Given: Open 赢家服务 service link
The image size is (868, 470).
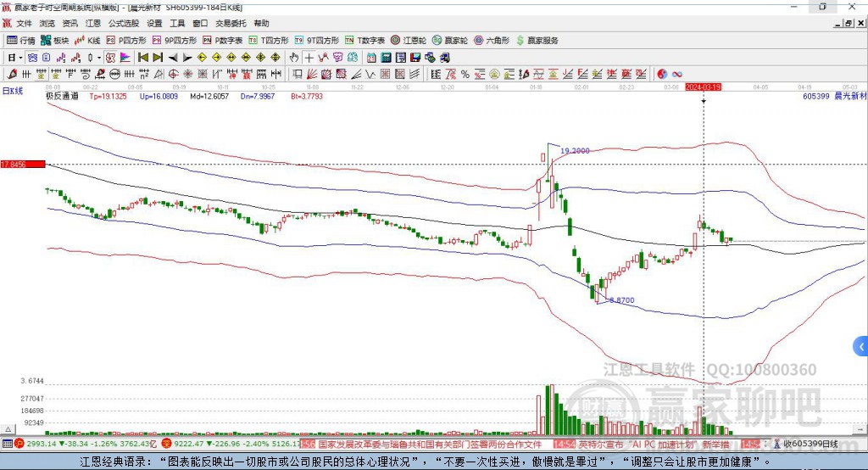Looking at the screenshot, I should pyautogui.click(x=537, y=41).
